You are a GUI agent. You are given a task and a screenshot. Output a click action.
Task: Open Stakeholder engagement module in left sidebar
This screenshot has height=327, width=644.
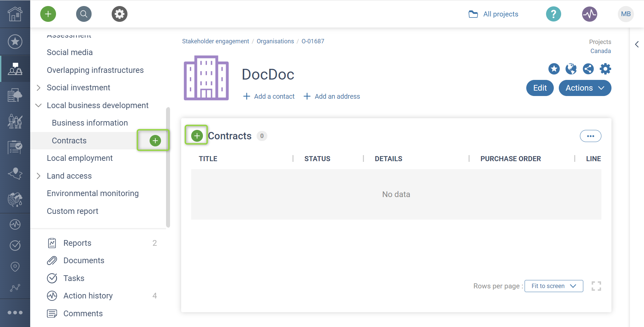pos(15,69)
